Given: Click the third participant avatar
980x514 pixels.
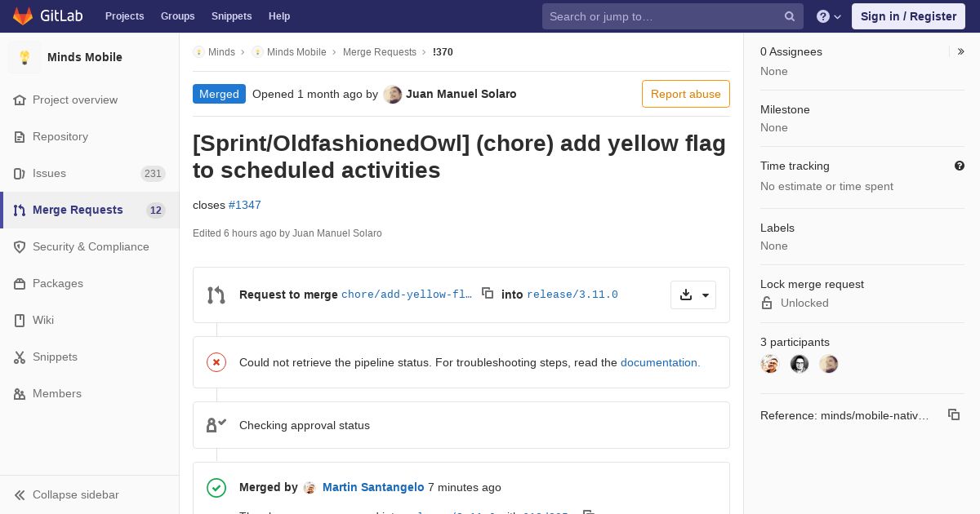Looking at the screenshot, I should coord(829,364).
